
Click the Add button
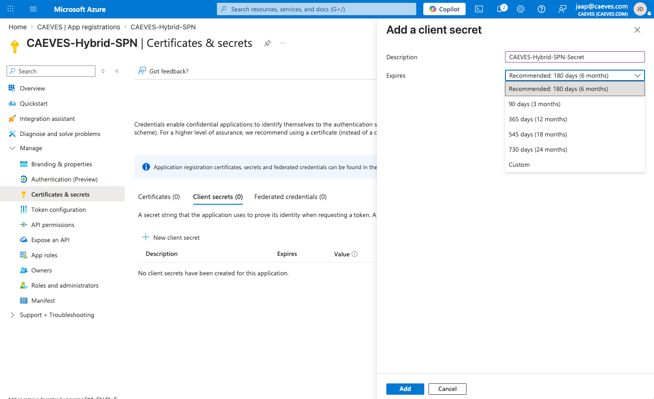(x=405, y=389)
